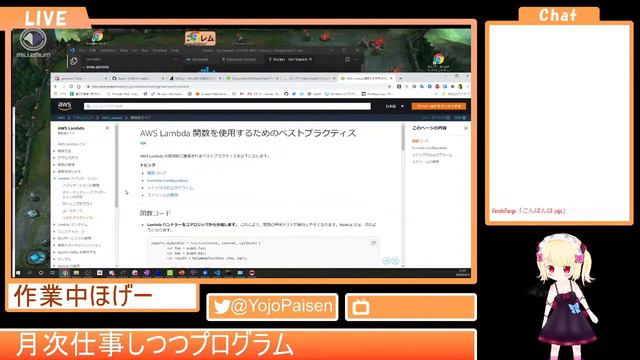Close the active AWS Lambda tab
Screen dimensions: 640x360
[392, 78]
